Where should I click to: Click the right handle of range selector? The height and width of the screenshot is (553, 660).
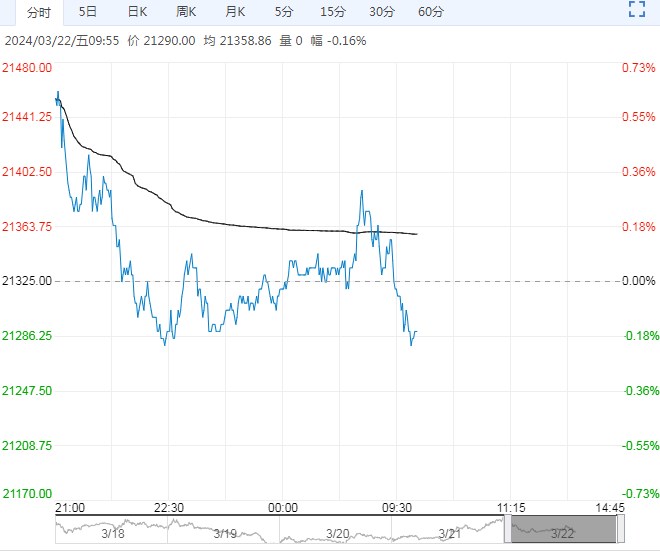620,529
